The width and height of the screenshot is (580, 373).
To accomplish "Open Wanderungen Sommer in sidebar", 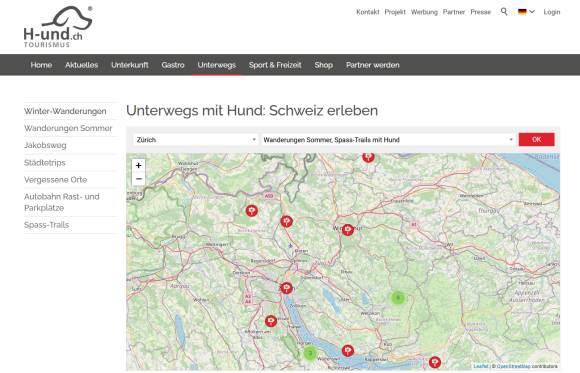I will (x=68, y=128).
